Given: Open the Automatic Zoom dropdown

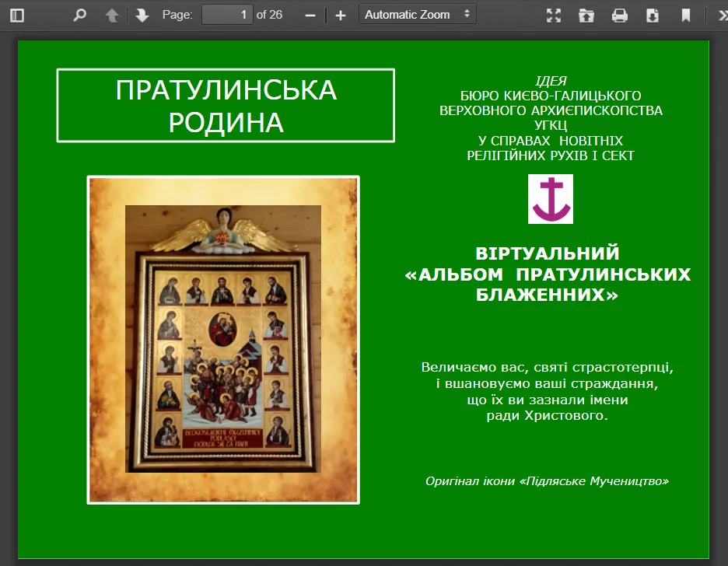Looking at the screenshot, I should click(x=418, y=14).
